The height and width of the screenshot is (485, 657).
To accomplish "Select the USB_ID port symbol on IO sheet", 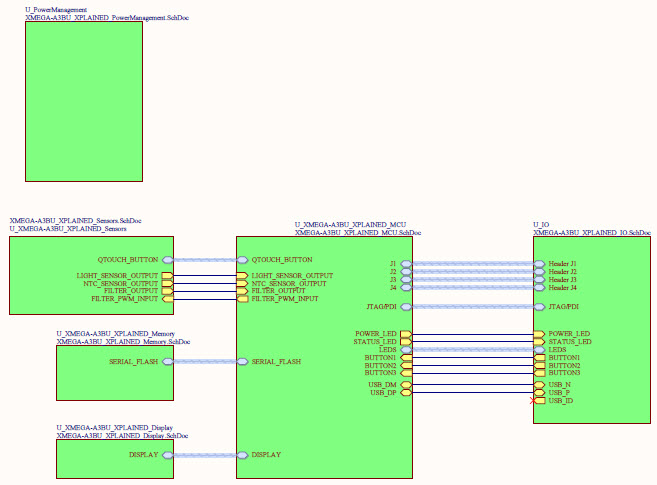I will [540, 401].
